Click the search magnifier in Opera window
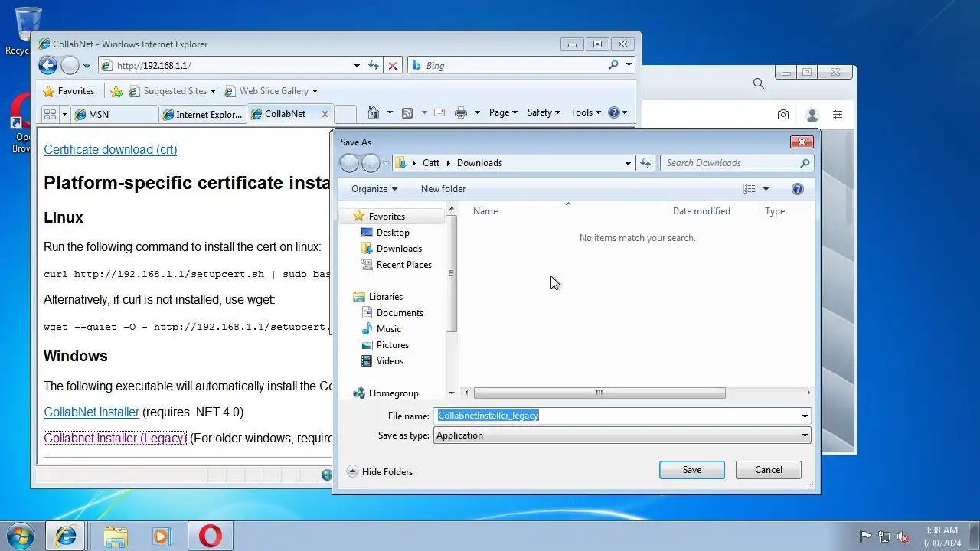Viewport: 980px width, 551px height. pyautogui.click(x=758, y=83)
